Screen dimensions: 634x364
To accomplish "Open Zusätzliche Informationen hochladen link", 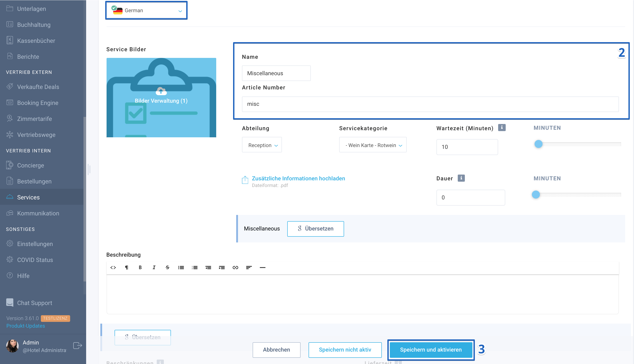I will pos(298,179).
